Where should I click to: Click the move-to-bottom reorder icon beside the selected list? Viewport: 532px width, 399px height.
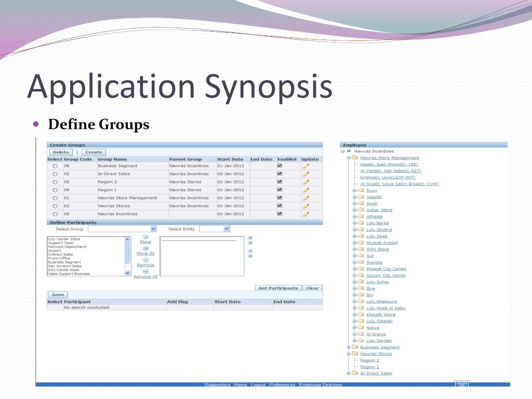[250, 256]
